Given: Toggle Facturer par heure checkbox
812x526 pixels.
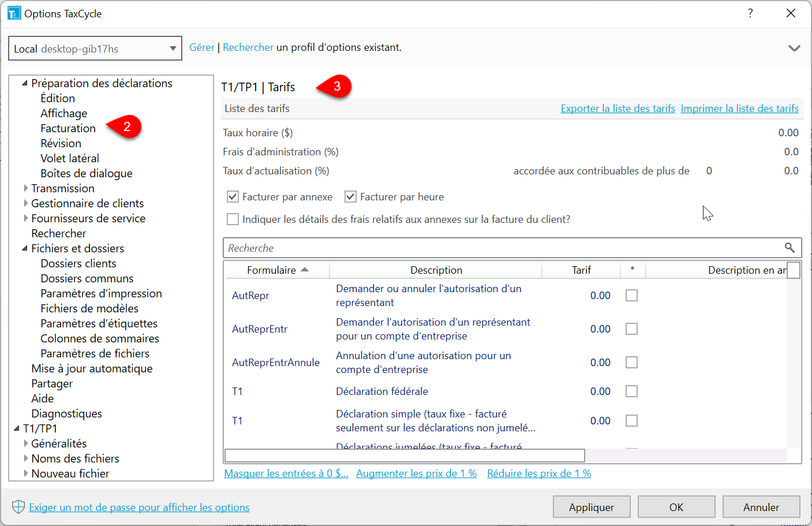Looking at the screenshot, I should pyautogui.click(x=350, y=197).
